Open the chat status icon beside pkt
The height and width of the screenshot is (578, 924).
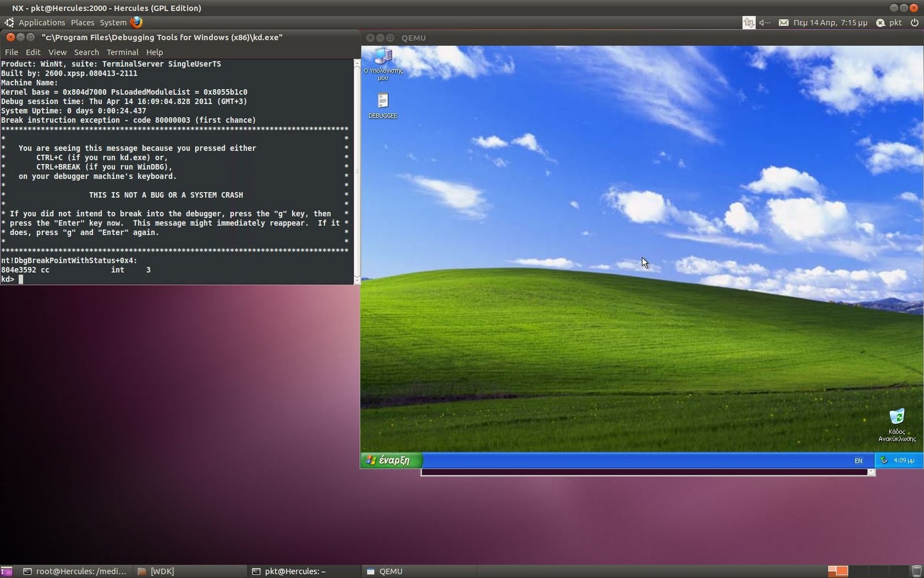[x=880, y=23]
